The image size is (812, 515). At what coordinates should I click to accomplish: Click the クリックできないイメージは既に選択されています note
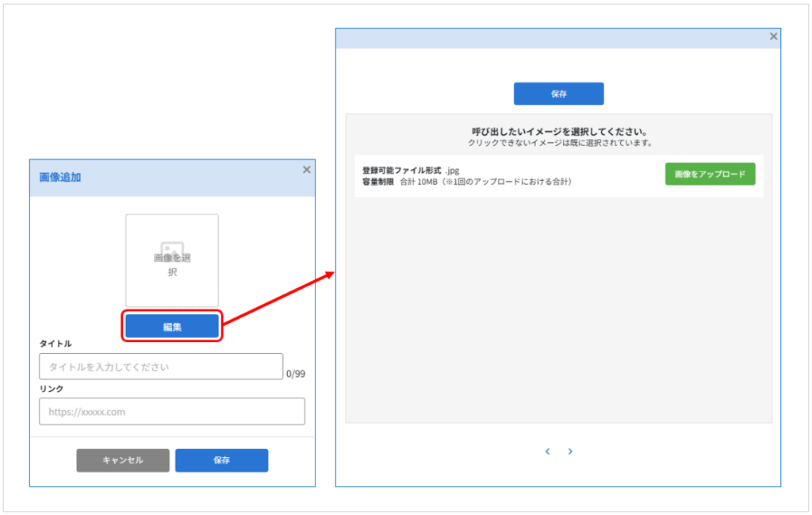click(559, 143)
